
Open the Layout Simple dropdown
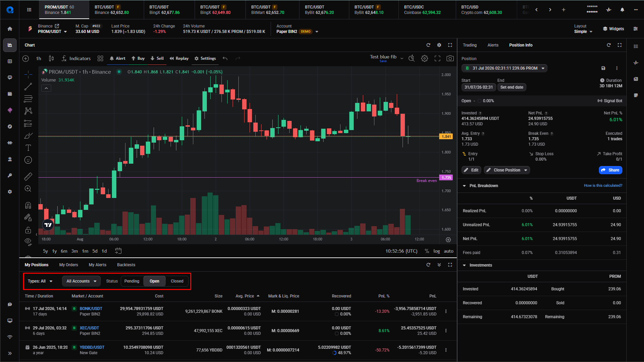583,32
